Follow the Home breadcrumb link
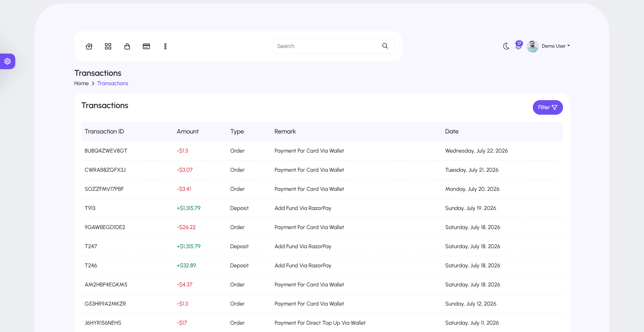644x332 pixels. point(81,83)
